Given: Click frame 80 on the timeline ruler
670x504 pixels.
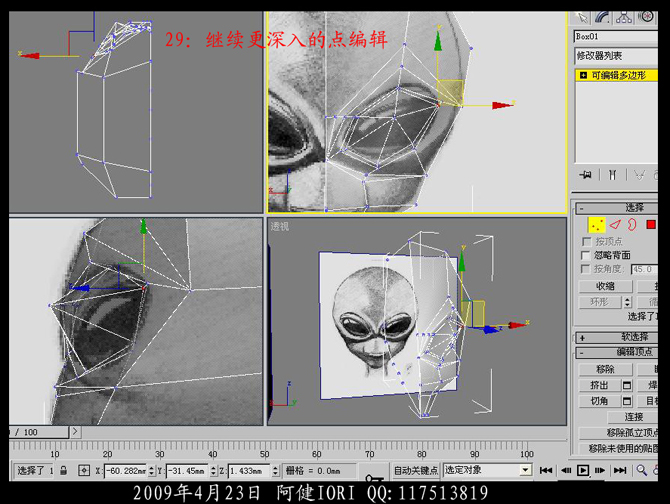Looking at the screenshot, I should tap(422, 454).
